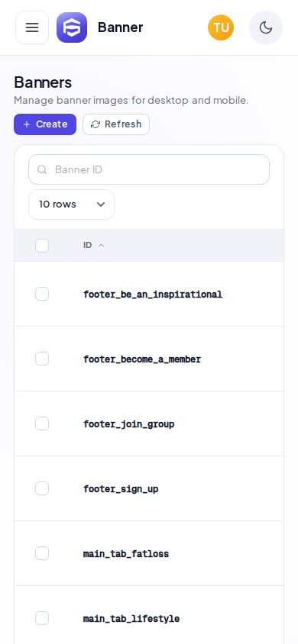This screenshot has height=644, width=298.
Task: Click the refresh arrows icon
Action: coord(96,124)
